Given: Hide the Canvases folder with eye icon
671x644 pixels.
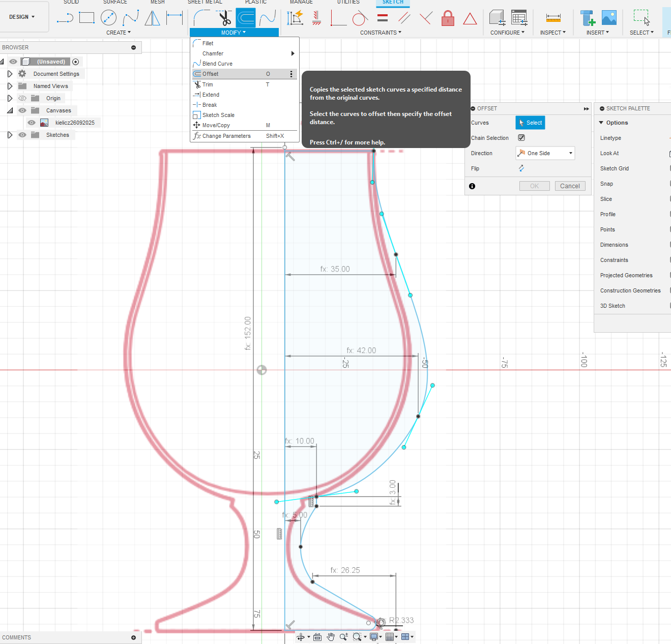Looking at the screenshot, I should point(22,110).
